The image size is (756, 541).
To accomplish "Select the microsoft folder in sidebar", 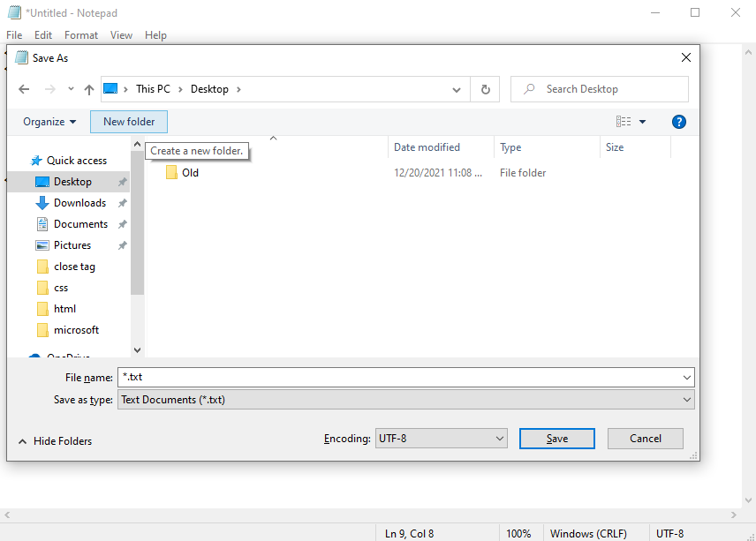I will [69, 330].
